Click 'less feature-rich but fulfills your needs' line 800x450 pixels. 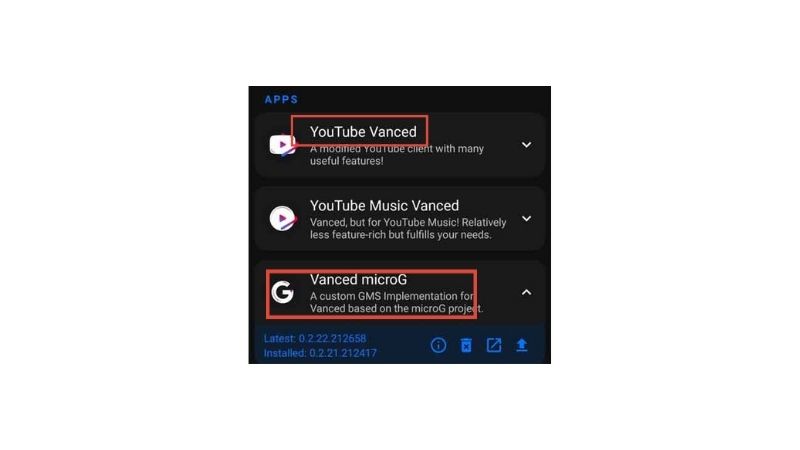(401, 235)
